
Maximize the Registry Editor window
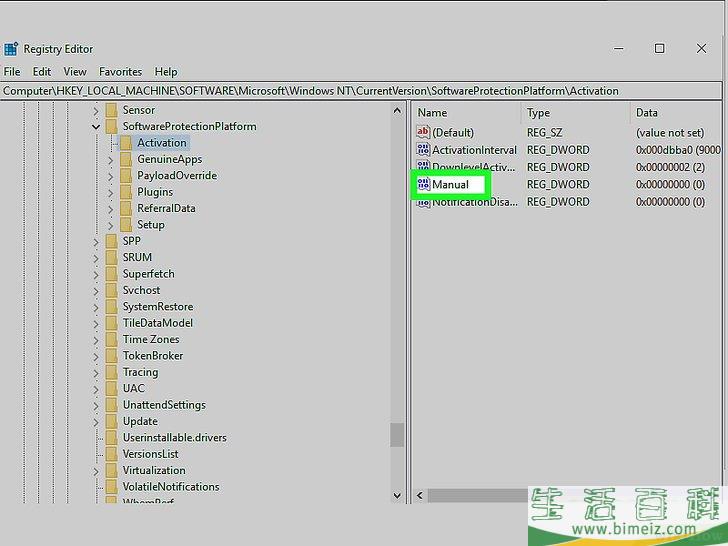click(x=659, y=48)
